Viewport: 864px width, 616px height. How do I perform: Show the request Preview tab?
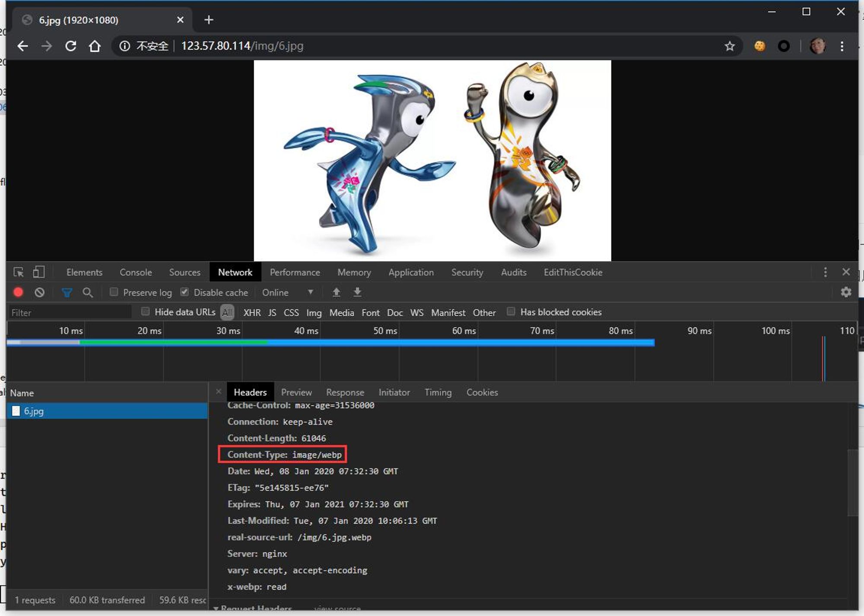[x=296, y=392]
